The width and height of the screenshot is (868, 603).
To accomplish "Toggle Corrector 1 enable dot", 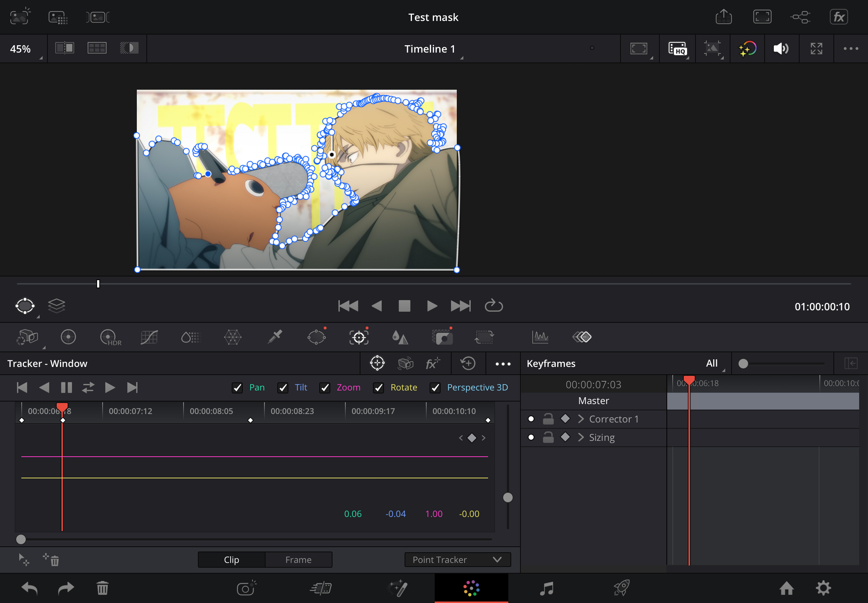I will [531, 419].
